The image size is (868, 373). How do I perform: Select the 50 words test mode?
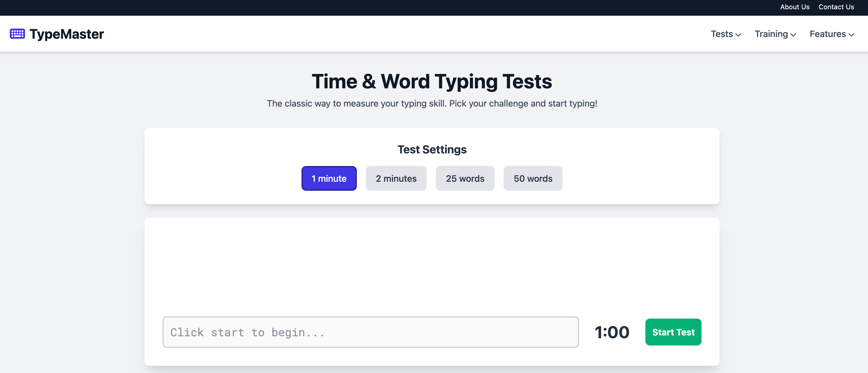(533, 178)
